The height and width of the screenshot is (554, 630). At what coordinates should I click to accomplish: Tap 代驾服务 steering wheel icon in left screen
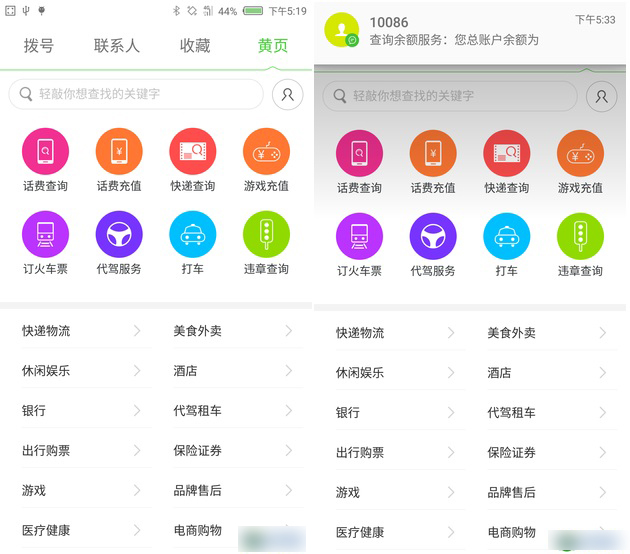(119, 234)
